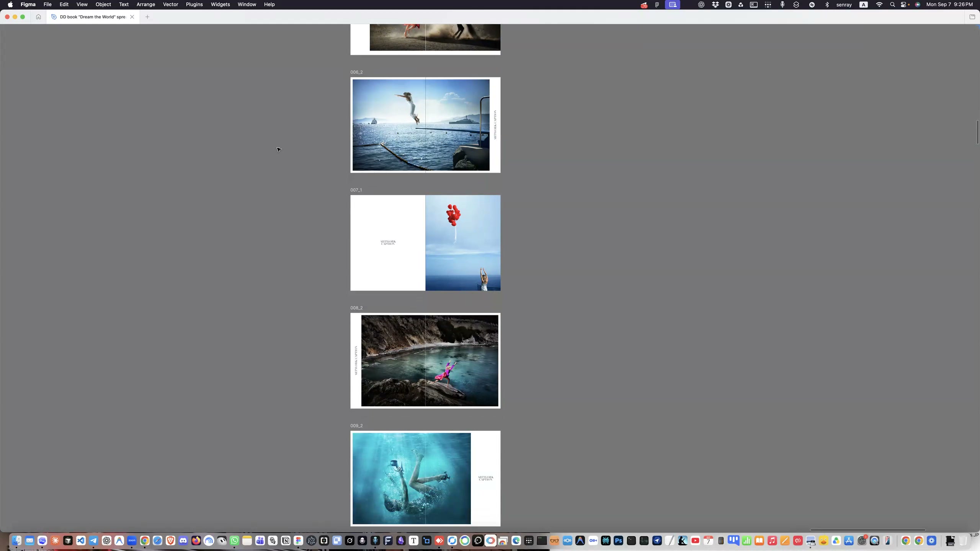980x551 pixels.
Task: Select the Artwork Caption text in frame 009_2
Action: tap(486, 478)
